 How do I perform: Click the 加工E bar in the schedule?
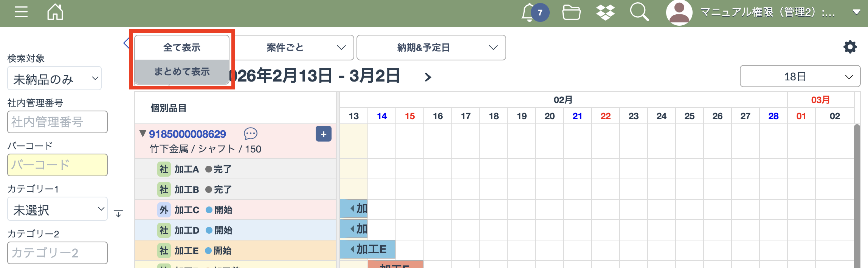coord(367,250)
